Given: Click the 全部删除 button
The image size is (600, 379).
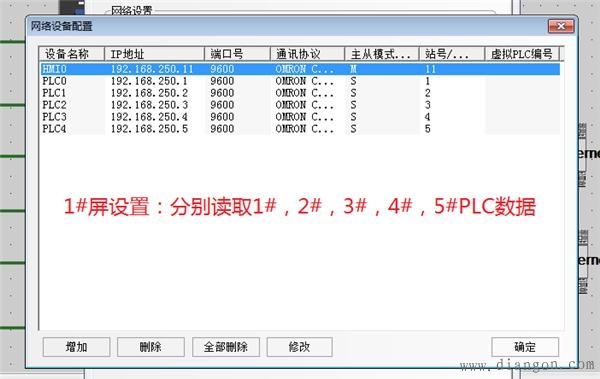Looking at the screenshot, I should 226,347.
